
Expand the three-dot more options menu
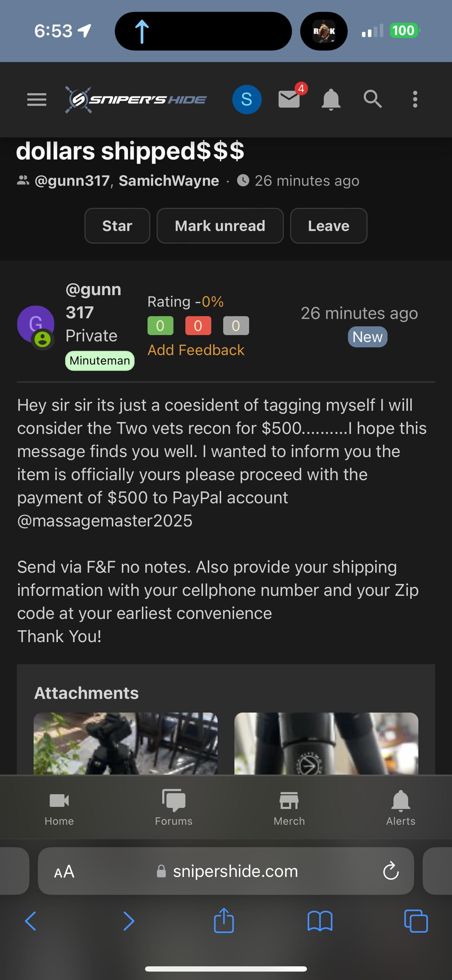pos(415,100)
